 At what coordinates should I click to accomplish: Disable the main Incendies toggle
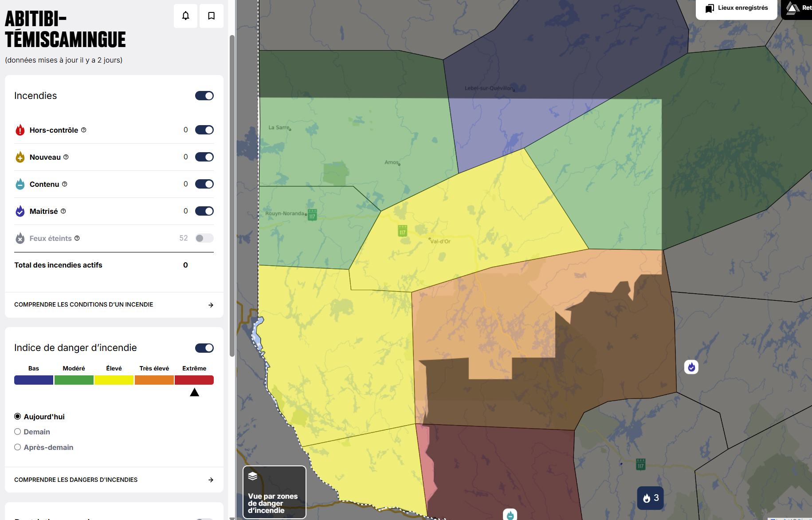[204, 96]
